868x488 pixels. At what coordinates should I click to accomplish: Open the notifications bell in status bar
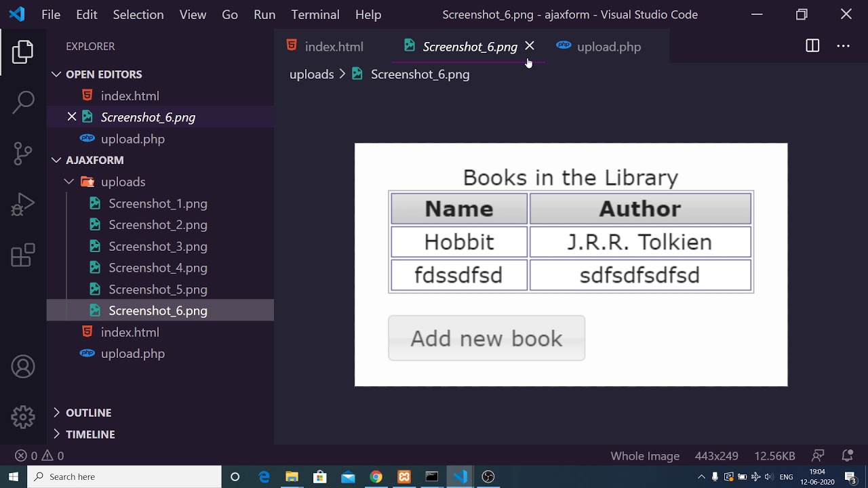[x=847, y=456]
